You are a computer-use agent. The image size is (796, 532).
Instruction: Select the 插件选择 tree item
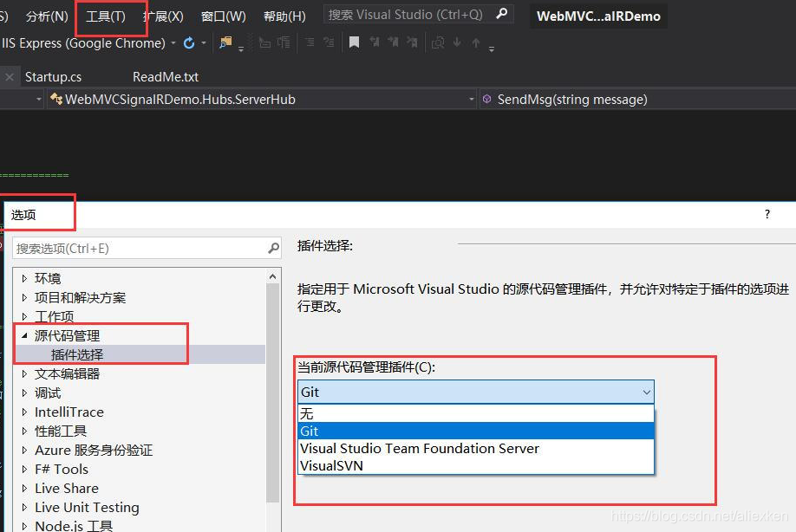tap(77, 354)
